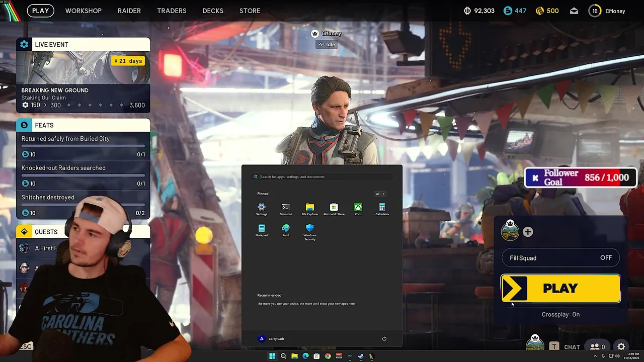This screenshot has height=362, width=644.
Task: Open the LIVE EVENT panel header
Action: [x=83, y=44]
